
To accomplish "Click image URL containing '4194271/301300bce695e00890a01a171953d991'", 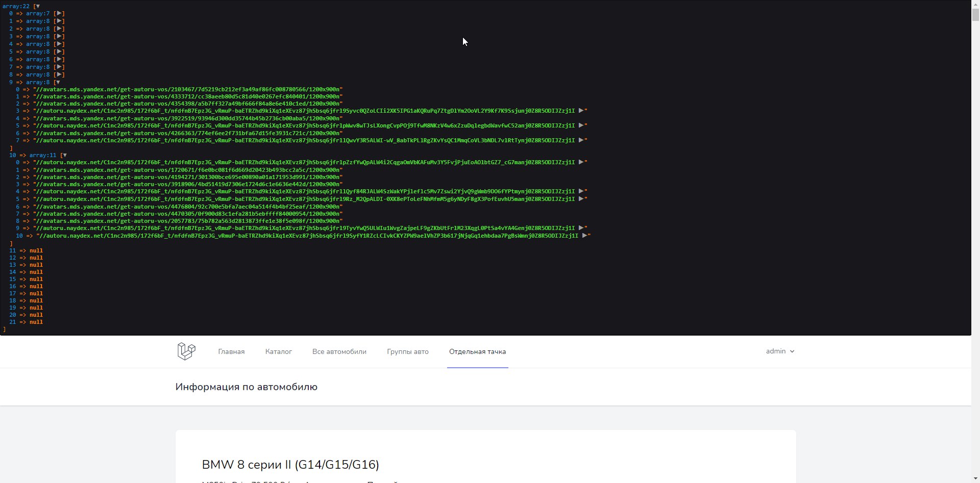I will (x=188, y=177).
